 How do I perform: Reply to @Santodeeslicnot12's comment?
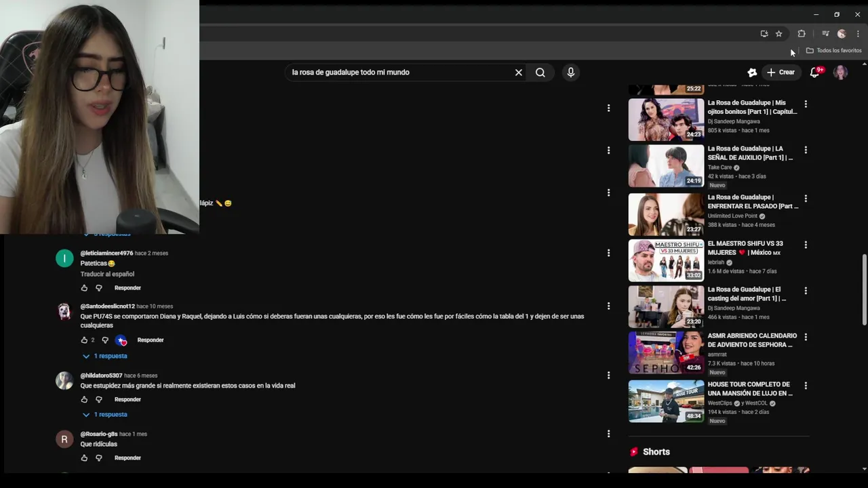[x=151, y=340]
